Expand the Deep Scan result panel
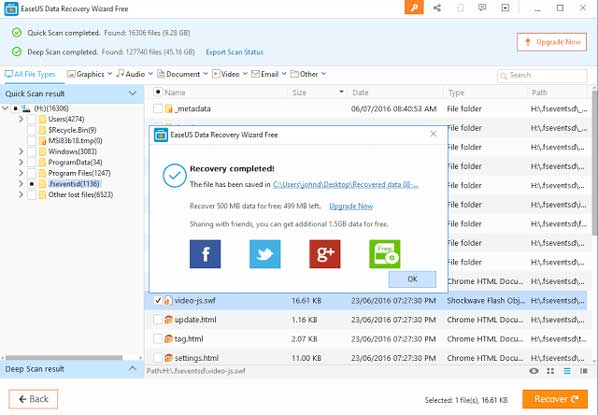This screenshot has height=415, width=598. [x=132, y=369]
